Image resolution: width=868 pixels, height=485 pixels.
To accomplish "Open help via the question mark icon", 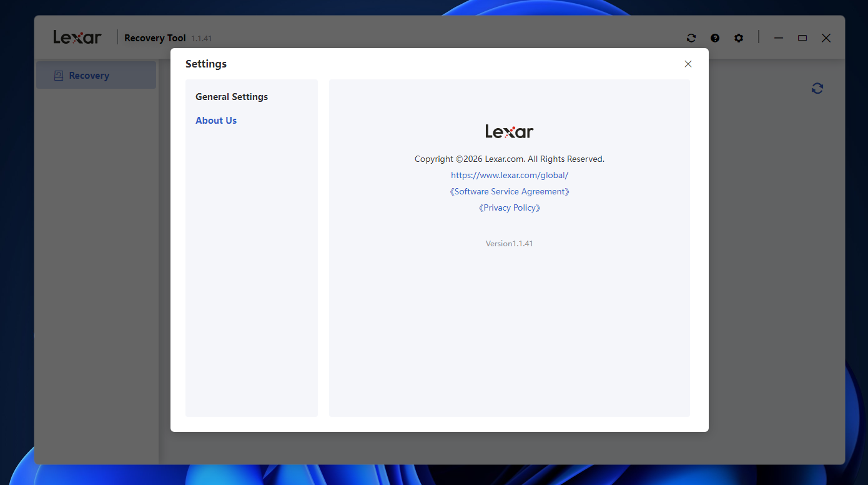I will (x=714, y=37).
